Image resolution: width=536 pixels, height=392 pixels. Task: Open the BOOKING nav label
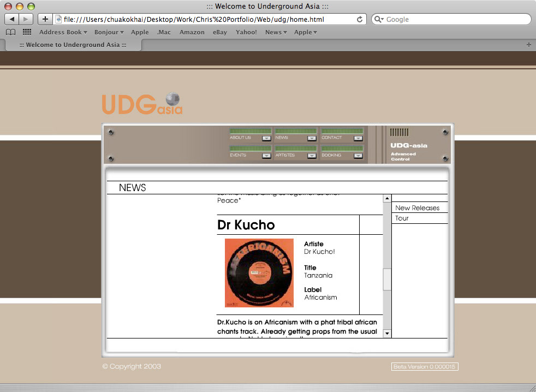(x=331, y=155)
